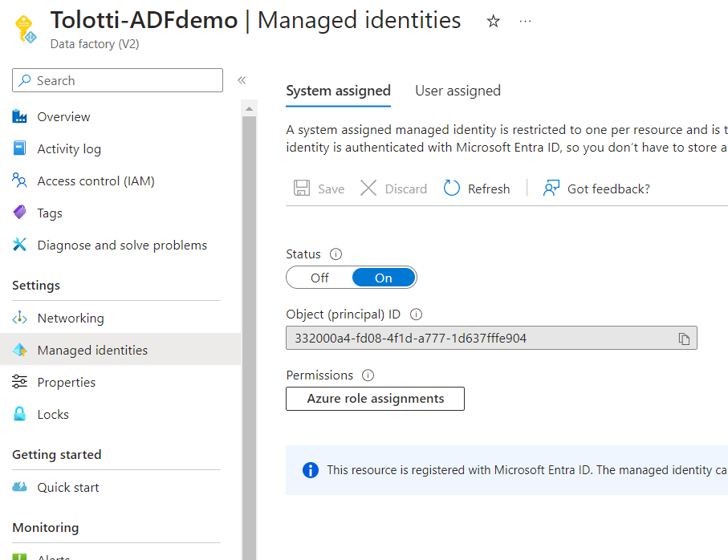This screenshot has height=560, width=728.
Task: Open the Locks settings page
Action: click(x=53, y=415)
